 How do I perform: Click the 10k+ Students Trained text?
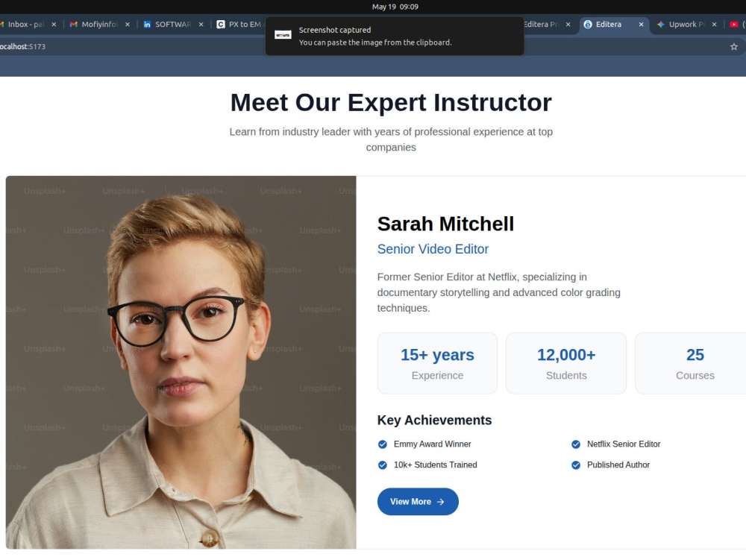[435, 465]
